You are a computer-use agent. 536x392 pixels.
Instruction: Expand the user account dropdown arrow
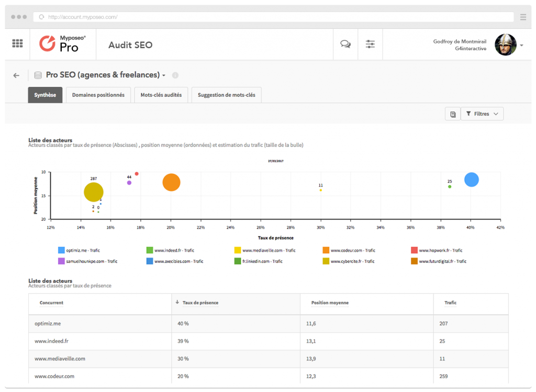(522, 45)
